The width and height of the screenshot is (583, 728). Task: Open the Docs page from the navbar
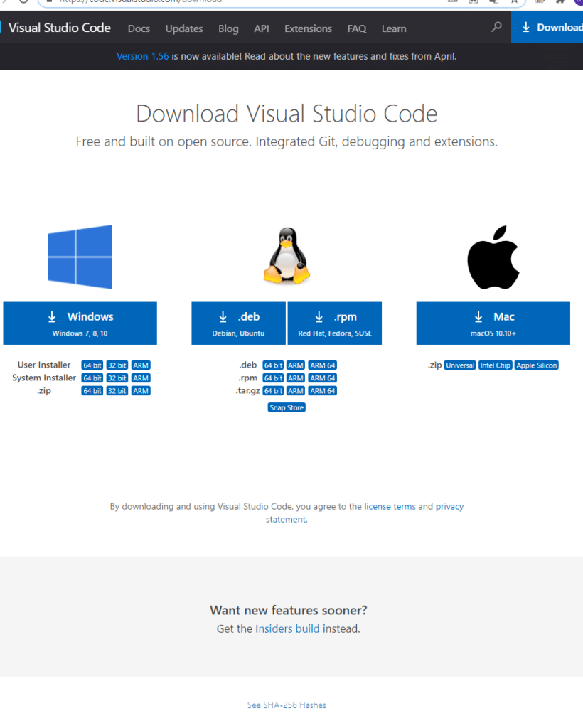click(139, 28)
